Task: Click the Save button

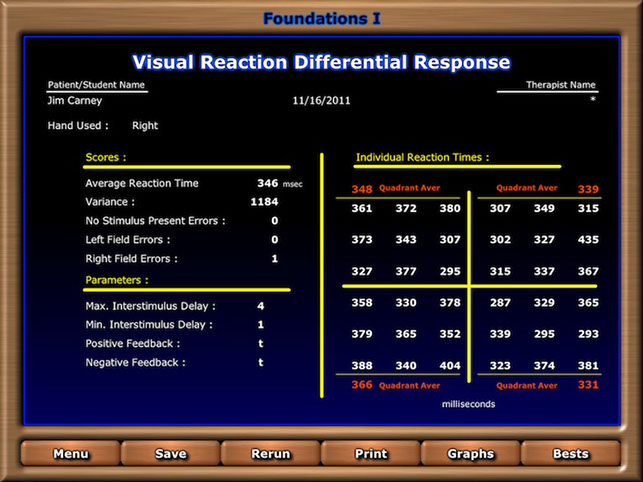Action: (x=171, y=453)
